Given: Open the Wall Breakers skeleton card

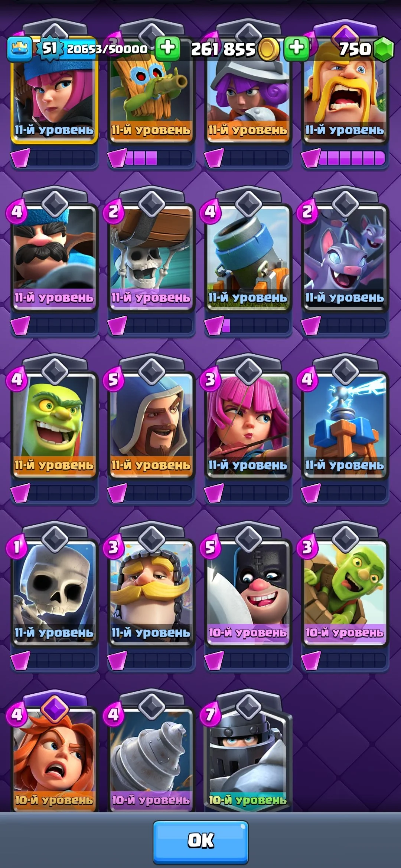Looking at the screenshot, I should [x=151, y=257].
